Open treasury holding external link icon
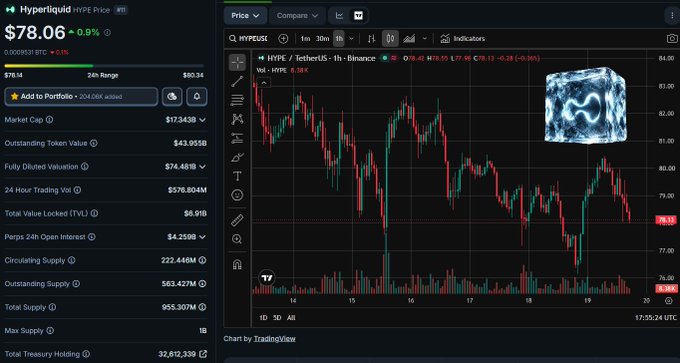The width and height of the screenshot is (680, 363). pyautogui.click(x=203, y=354)
